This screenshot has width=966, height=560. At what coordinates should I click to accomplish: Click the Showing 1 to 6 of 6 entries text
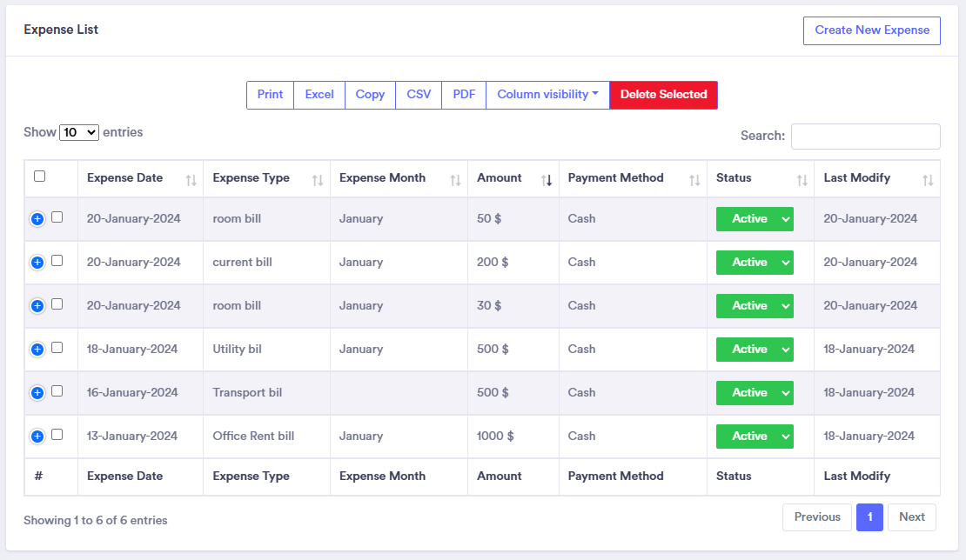coord(96,521)
